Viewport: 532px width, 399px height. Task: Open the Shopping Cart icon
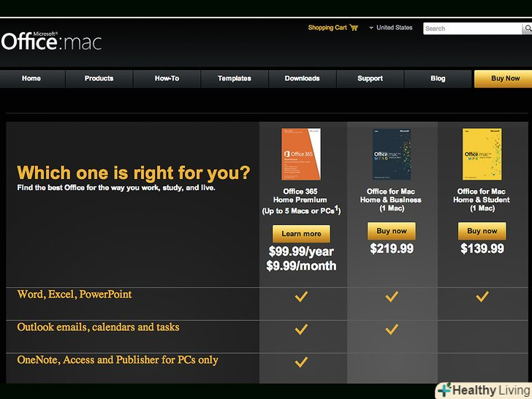click(x=354, y=28)
